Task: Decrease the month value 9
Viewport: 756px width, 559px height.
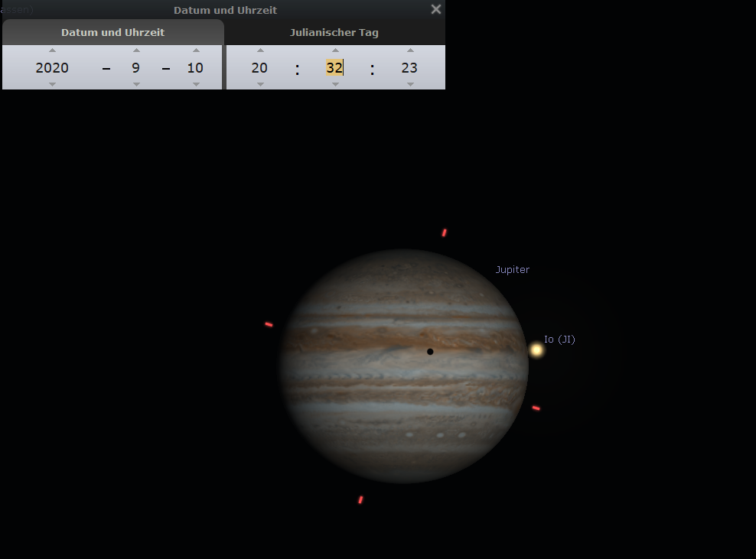Action: pyautogui.click(x=136, y=84)
